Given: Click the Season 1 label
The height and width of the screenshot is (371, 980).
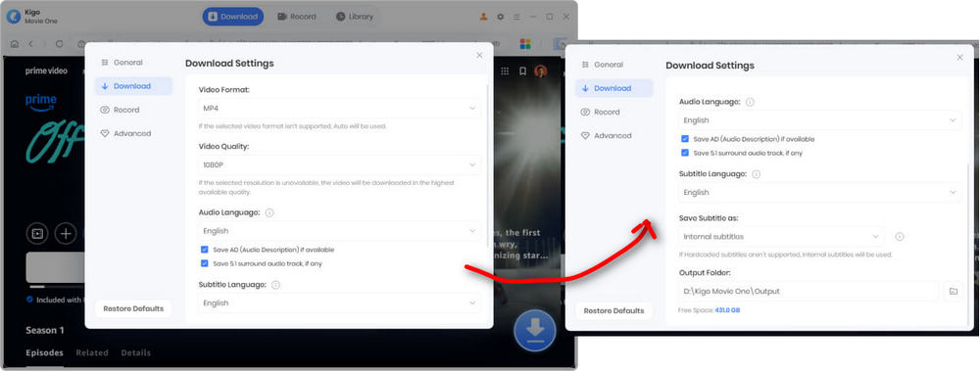Looking at the screenshot, I should (45, 330).
